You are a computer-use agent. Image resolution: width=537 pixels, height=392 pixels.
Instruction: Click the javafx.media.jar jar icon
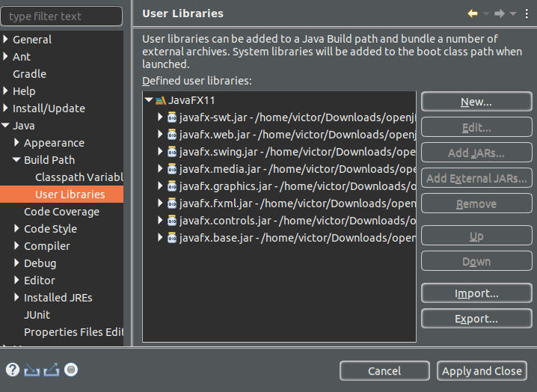pos(172,169)
